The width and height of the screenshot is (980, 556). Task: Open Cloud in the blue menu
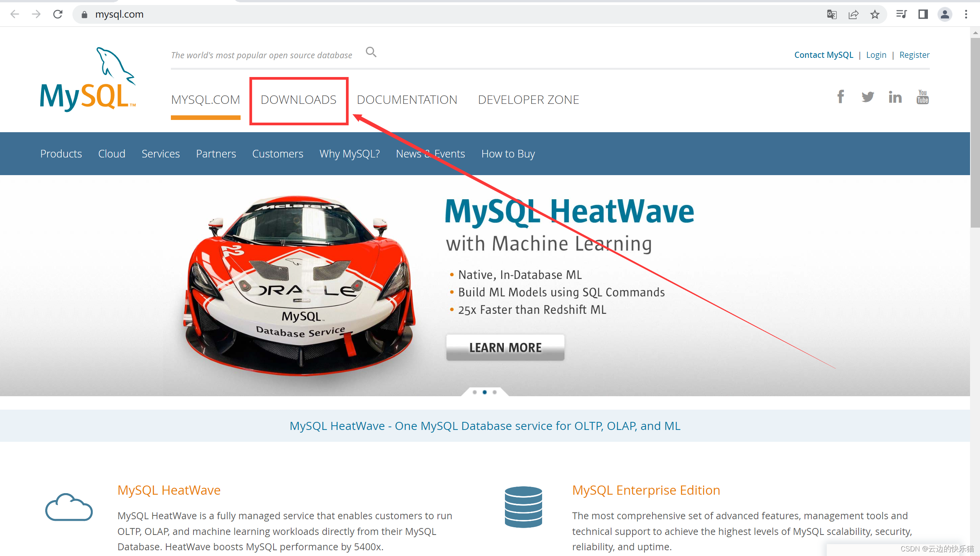tap(111, 154)
